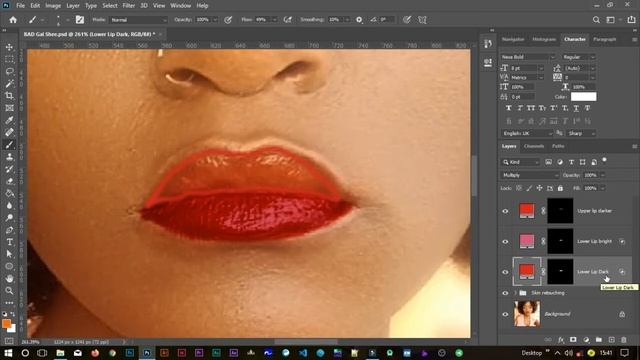The height and width of the screenshot is (360, 640).
Task: Click the layer Fill percentage field
Action: tap(590, 188)
